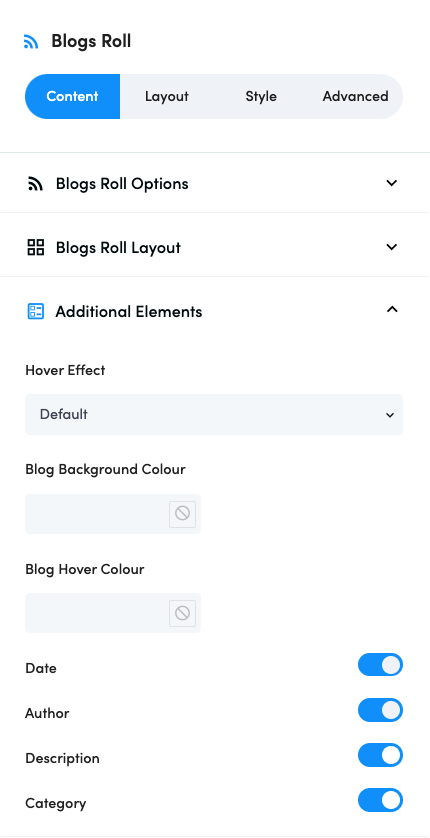Expand Blogs Roll Options chevron

point(392,183)
